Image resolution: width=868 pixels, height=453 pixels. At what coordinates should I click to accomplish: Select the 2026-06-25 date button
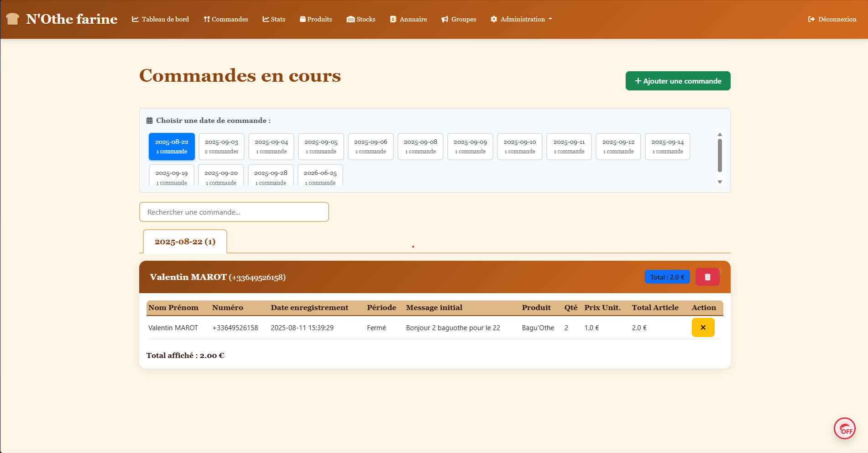tap(320, 176)
